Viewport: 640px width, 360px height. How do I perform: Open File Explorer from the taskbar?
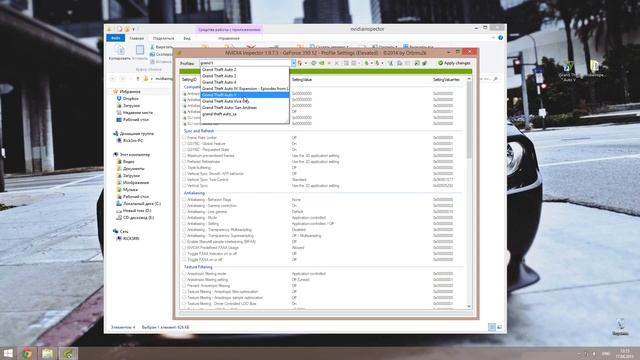point(47,353)
